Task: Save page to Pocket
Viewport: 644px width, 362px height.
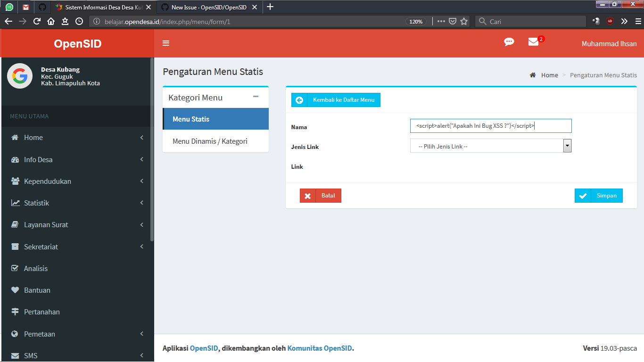Action: (x=452, y=21)
